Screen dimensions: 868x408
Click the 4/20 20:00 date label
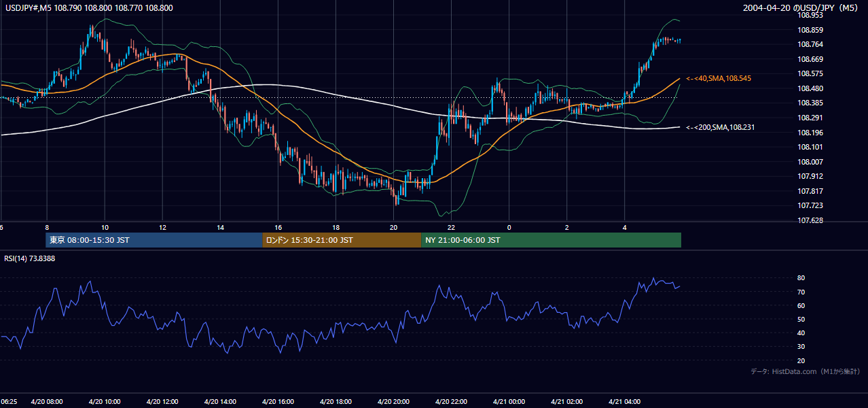pos(393,402)
